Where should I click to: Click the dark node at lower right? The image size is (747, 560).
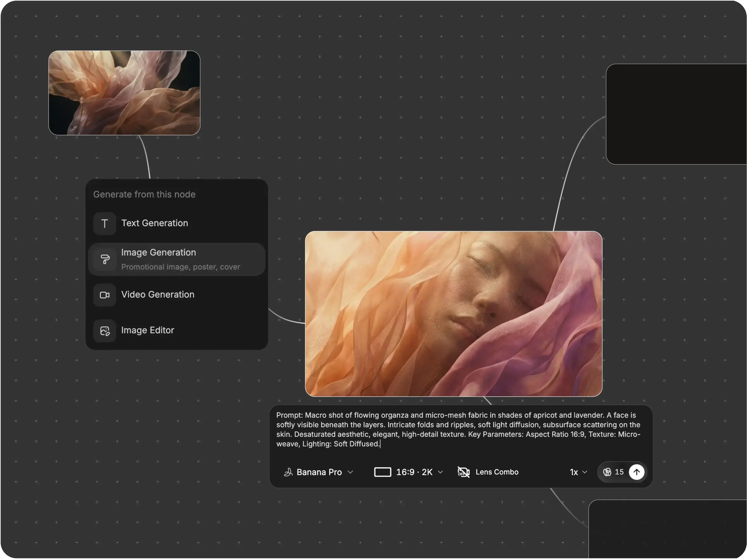click(668, 529)
